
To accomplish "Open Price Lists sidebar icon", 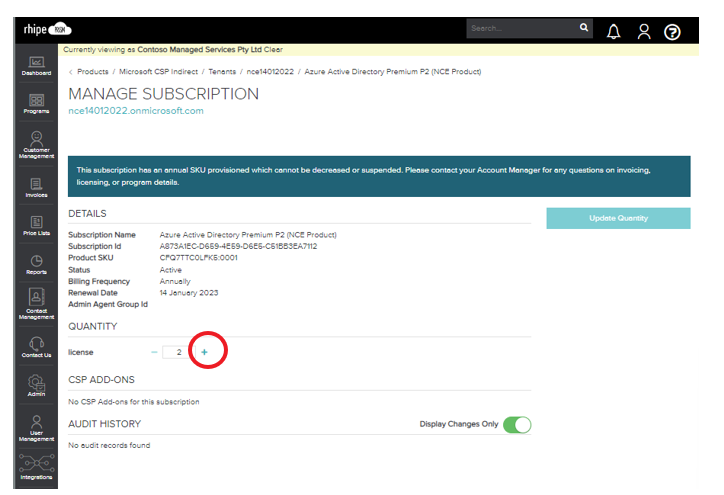I will pyautogui.click(x=36, y=226).
